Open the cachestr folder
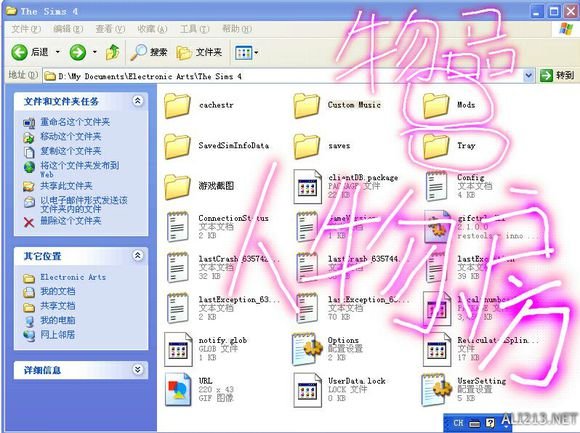The image size is (580, 433). pos(199,105)
